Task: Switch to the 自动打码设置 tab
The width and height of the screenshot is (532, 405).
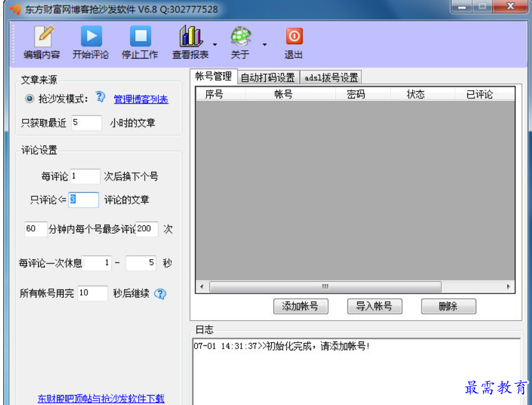Action: tap(268, 78)
